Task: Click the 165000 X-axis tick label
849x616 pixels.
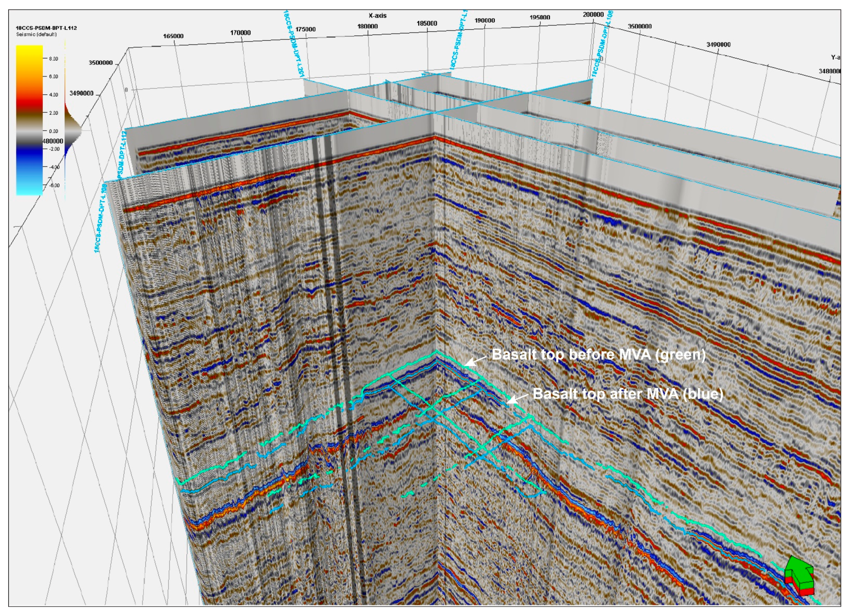Action: (173, 36)
